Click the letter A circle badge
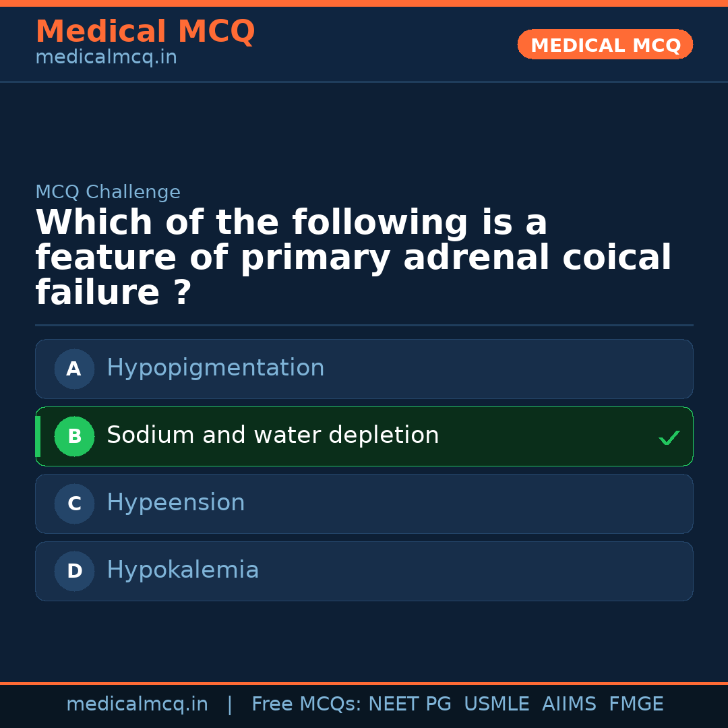This screenshot has width=728, height=728. (x=74, y=369)
